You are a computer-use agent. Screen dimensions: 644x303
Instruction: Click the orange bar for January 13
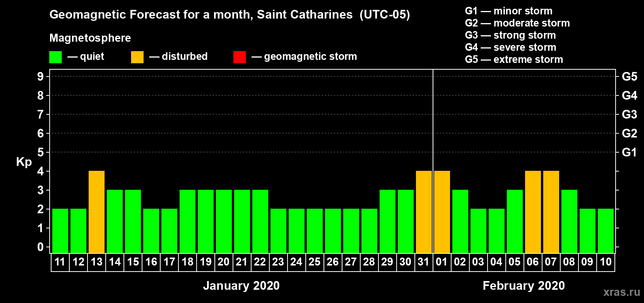(97, 212)
